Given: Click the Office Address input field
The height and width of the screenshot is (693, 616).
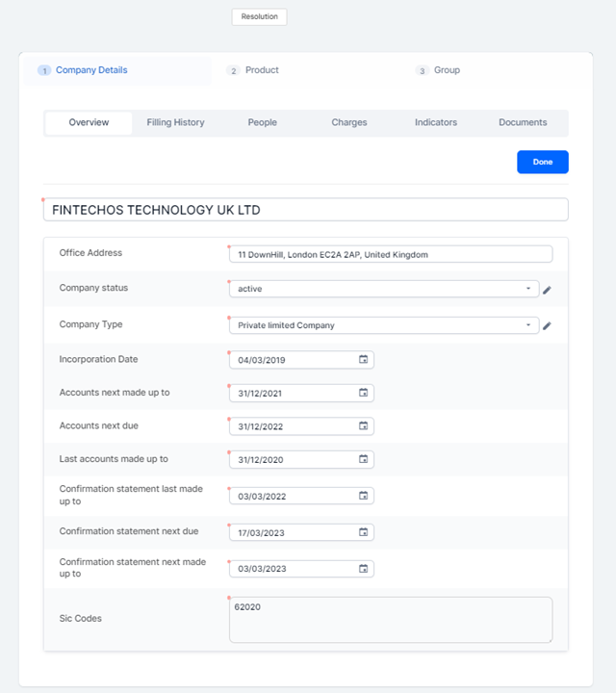Looking at the screenshot, I should click(x=390, y=255).
